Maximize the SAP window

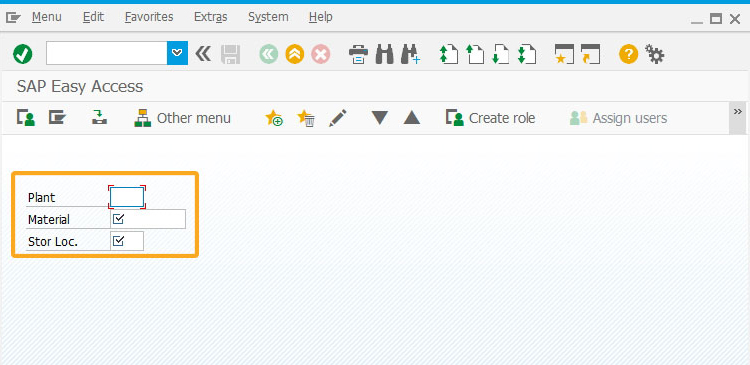click(x=716, y=19)
